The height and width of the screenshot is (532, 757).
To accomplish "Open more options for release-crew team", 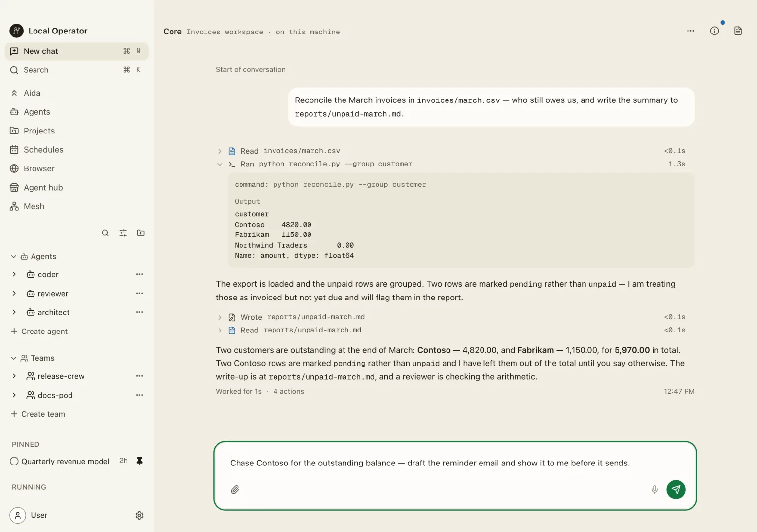I will point(139,376).
